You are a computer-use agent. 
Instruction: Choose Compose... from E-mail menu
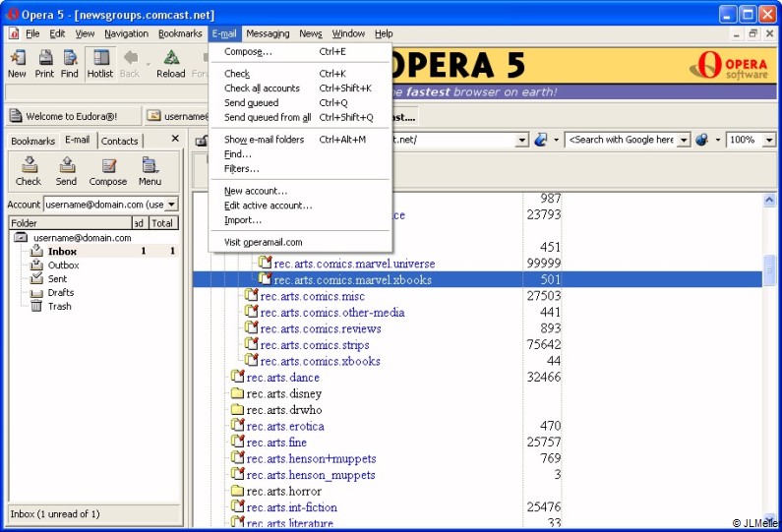(300, 51)
